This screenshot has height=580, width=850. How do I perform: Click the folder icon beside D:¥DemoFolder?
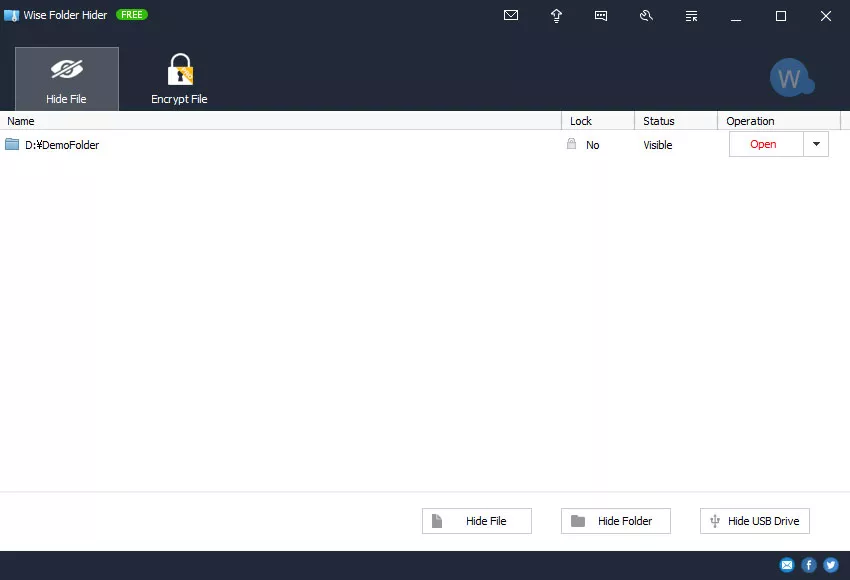point(12,144)
